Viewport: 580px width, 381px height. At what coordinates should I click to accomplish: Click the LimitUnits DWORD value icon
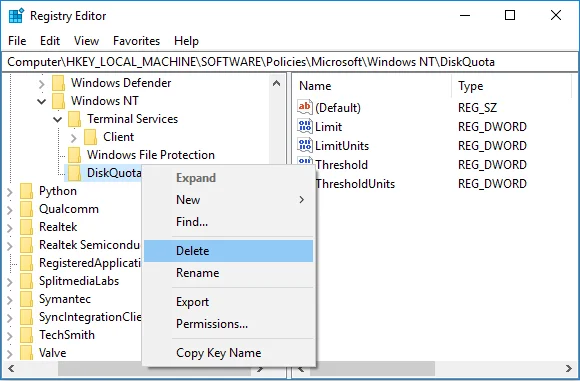coord(305,145)
